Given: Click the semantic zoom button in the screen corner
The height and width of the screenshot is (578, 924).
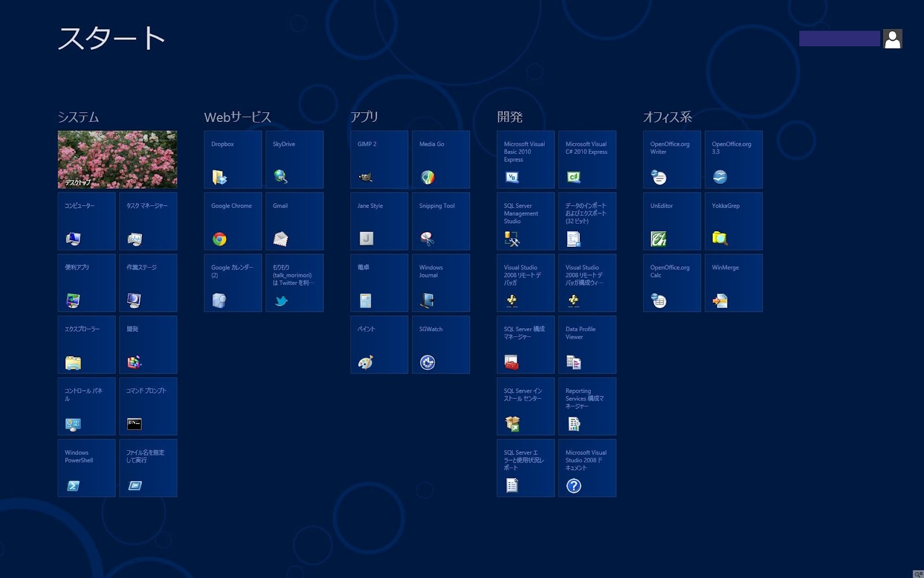Looking at the screenshot, I should (x=918, y=574).
